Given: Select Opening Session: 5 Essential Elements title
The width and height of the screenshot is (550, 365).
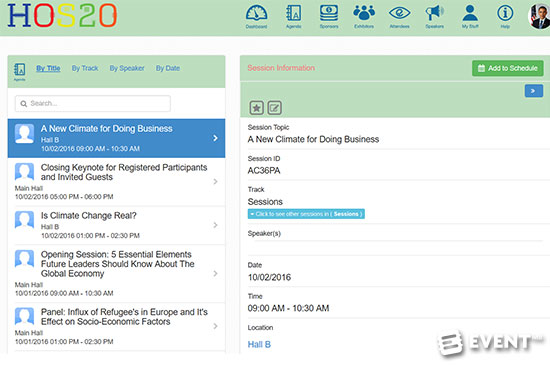Looking at the screenshot, I should [118, 264].
